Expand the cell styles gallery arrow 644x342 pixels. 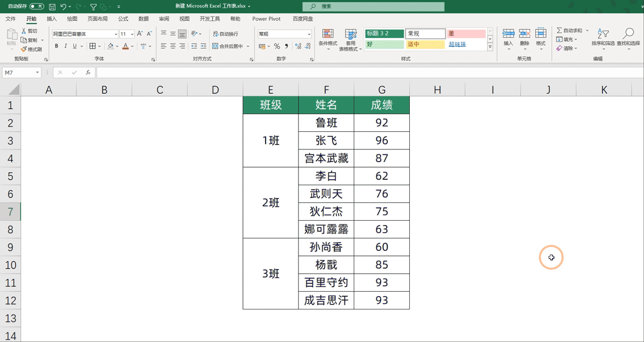pyautogui.click(x=490, y=46)
